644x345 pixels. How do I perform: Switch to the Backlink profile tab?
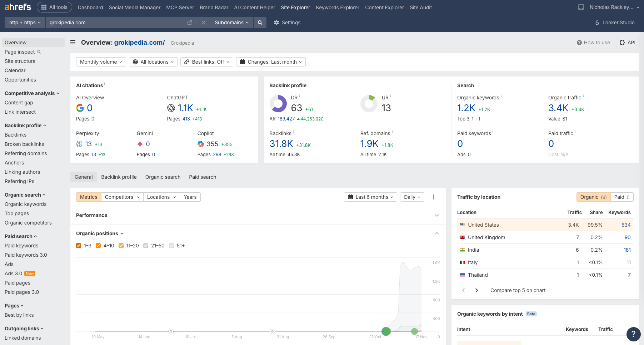(119, 177)
